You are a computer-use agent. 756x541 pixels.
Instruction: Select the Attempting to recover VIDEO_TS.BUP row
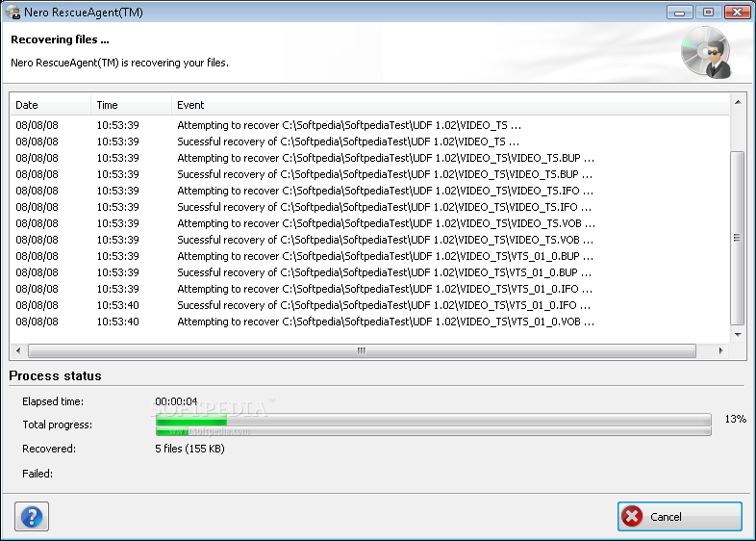tap(369, 158)
